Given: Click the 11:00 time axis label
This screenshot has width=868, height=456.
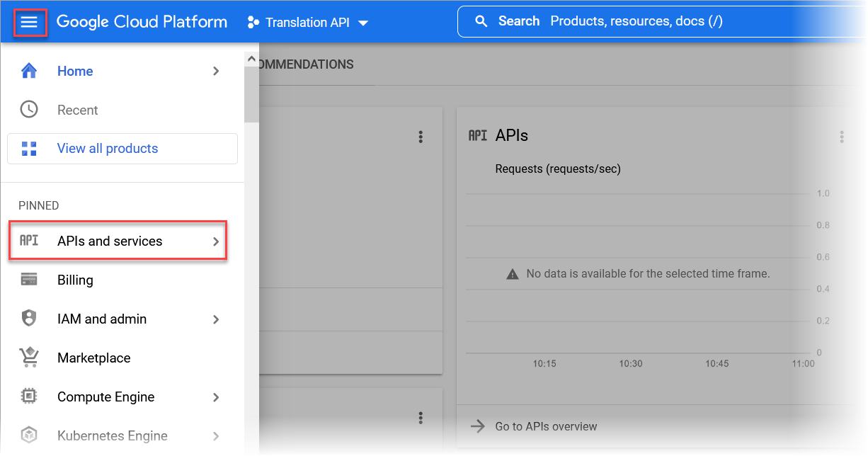Looking at the screenshot, I should [803, 363].
